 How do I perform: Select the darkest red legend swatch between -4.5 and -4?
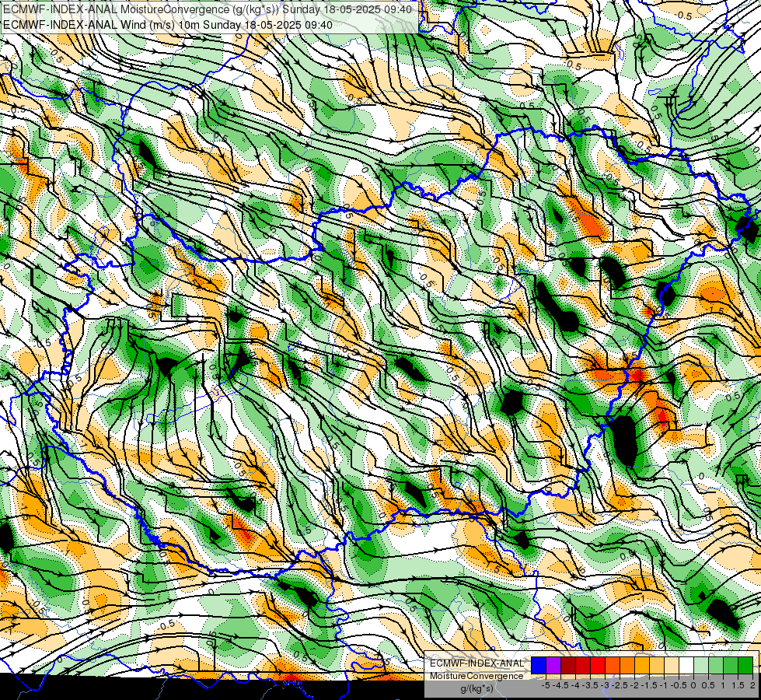pos(568,665)
